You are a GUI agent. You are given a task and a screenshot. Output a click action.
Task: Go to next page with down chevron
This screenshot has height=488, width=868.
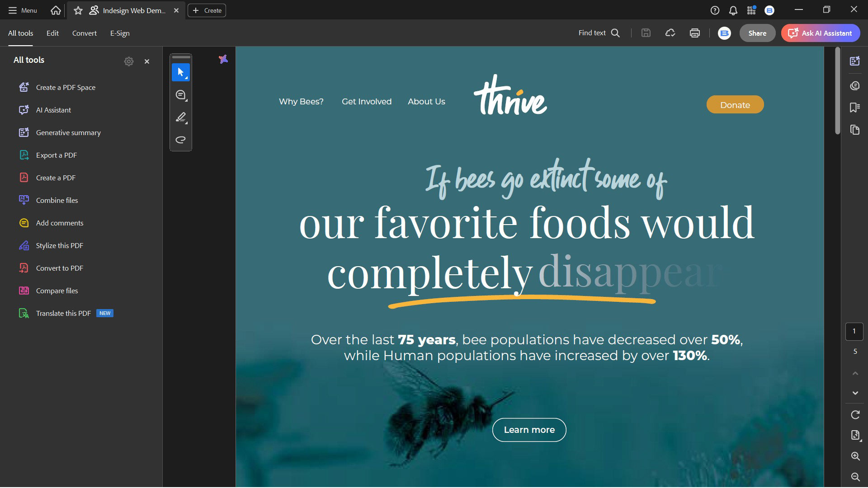click(x=855, y=393)
